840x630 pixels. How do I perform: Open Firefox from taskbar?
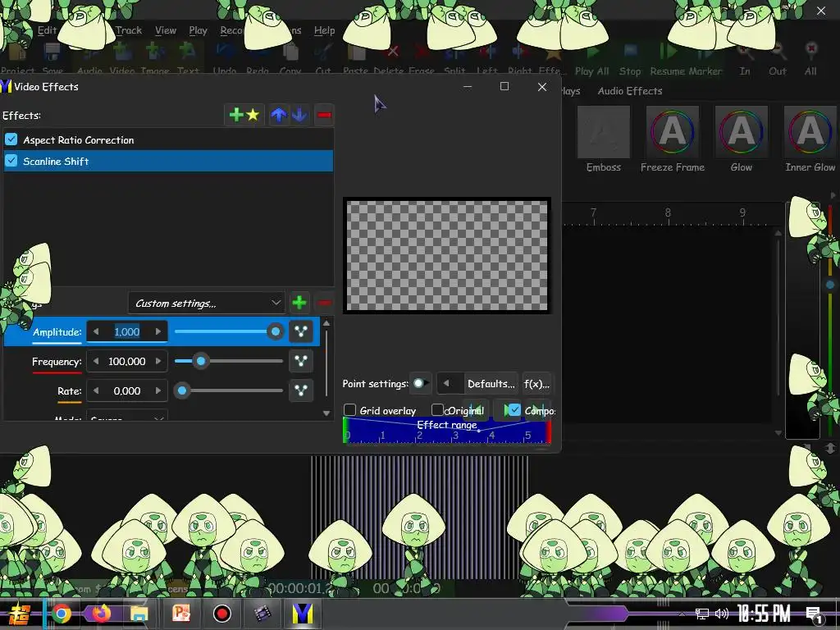click(101, 613)
